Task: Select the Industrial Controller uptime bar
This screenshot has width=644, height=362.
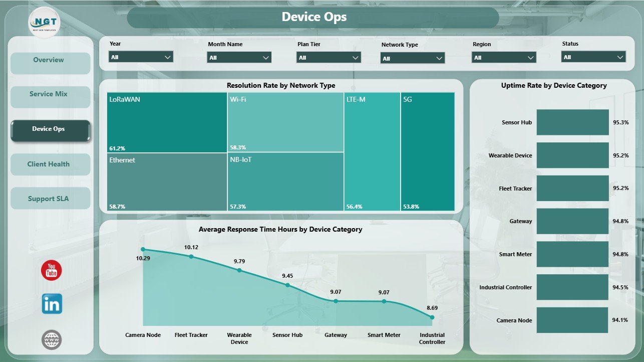Action: point(572,287)
